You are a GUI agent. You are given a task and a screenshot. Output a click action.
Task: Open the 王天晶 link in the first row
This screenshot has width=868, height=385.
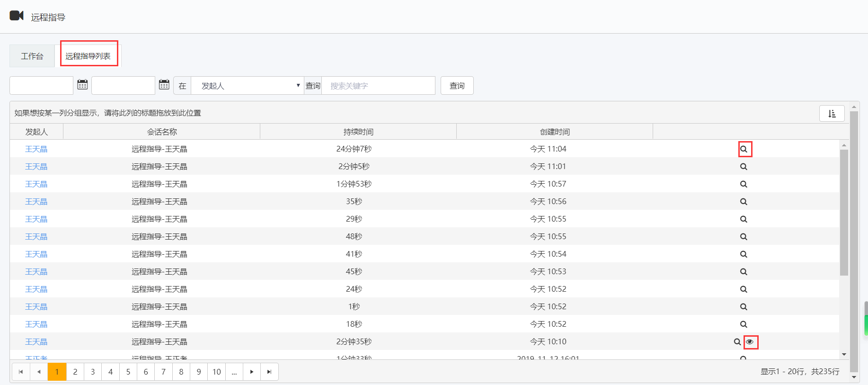[36, 149]
